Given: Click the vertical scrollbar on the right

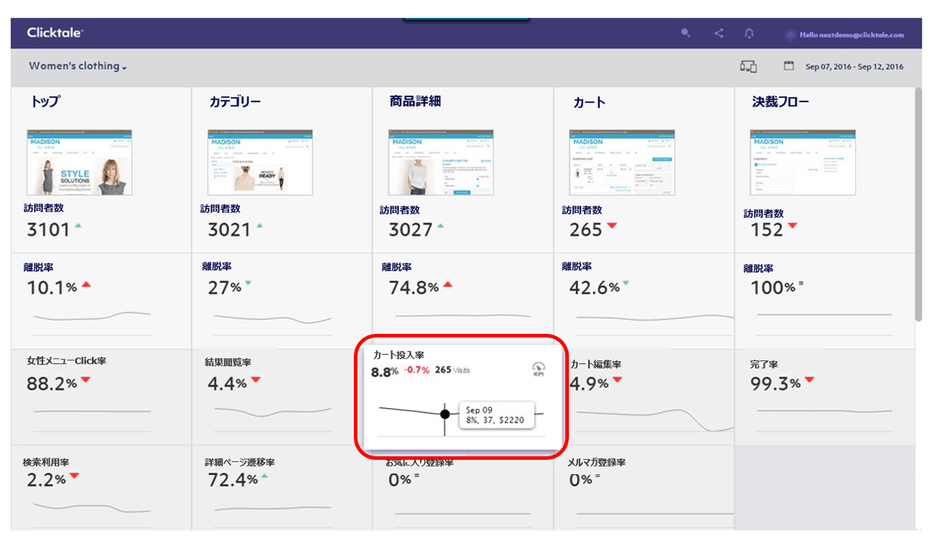Looking at the screenshot, I should point(919,200).
